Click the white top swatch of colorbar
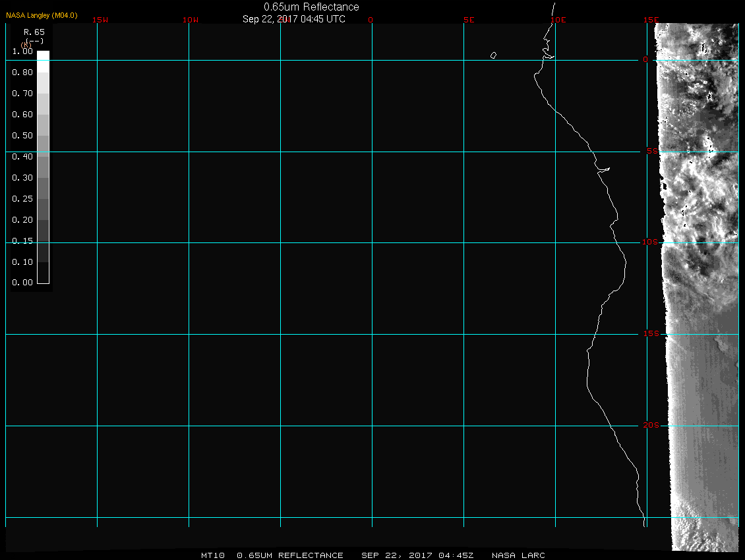745x560 pixels. (x=44, y=61)
